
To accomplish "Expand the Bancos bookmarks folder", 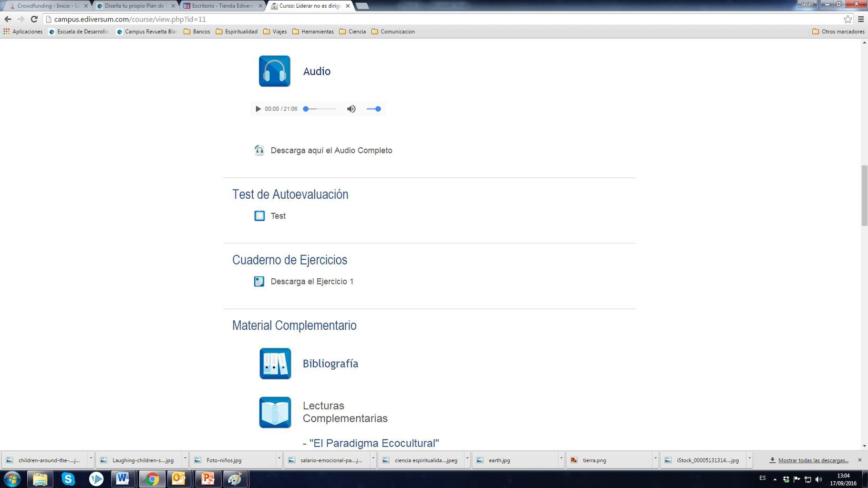I will [x=197, y=32].
